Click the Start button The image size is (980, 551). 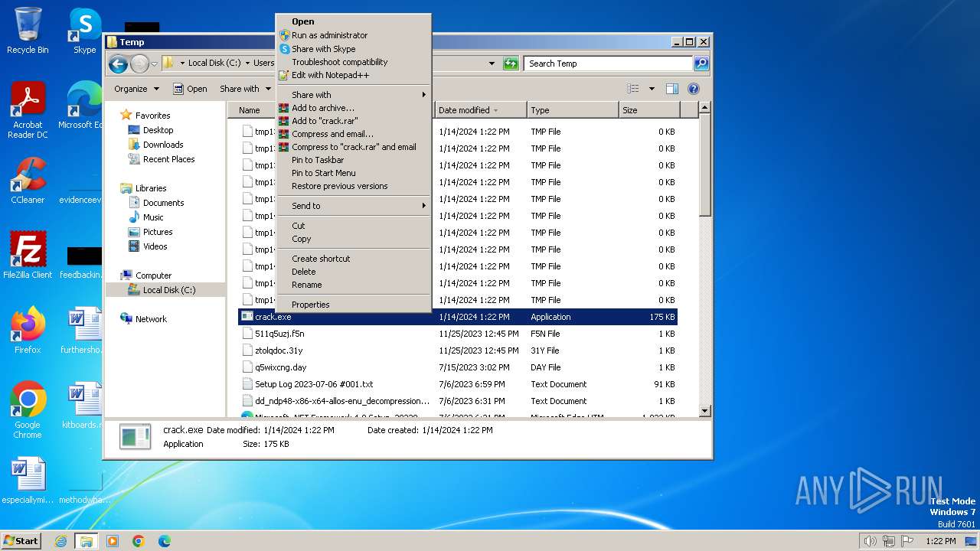point(21,540)
